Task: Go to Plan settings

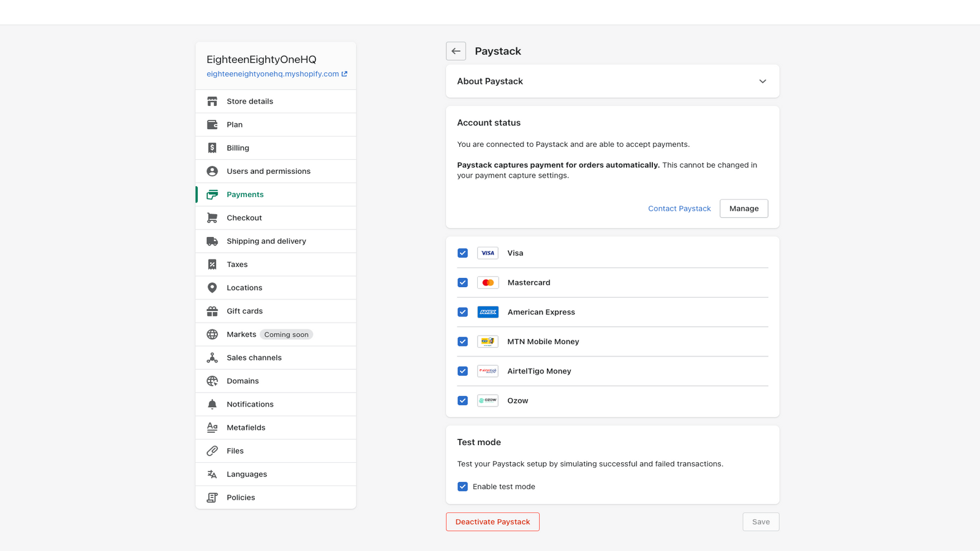Action: click(x=276, y=124)
